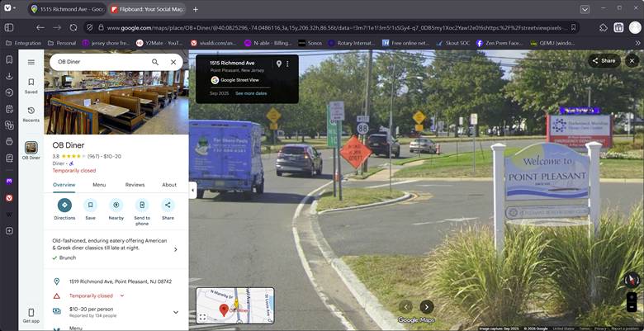Rotate view using the compass icon
This screenshot has height=331, width=644.
[632, 280]
